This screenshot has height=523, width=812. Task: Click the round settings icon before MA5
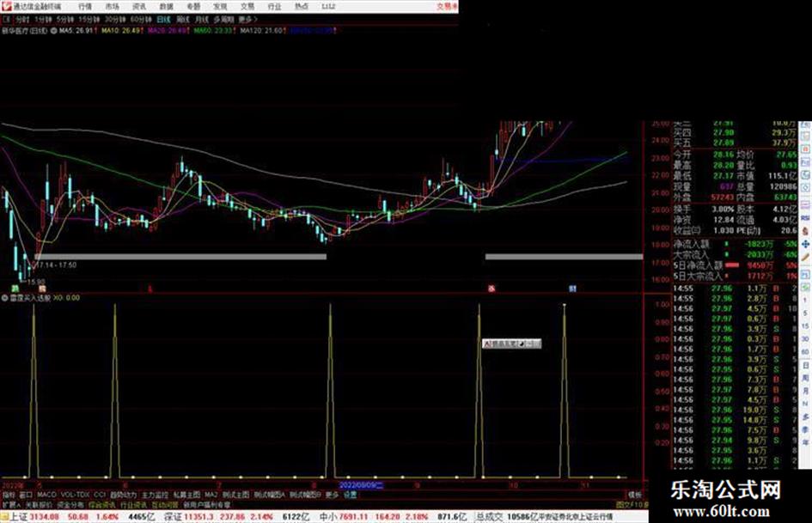[x=54, y=31]
